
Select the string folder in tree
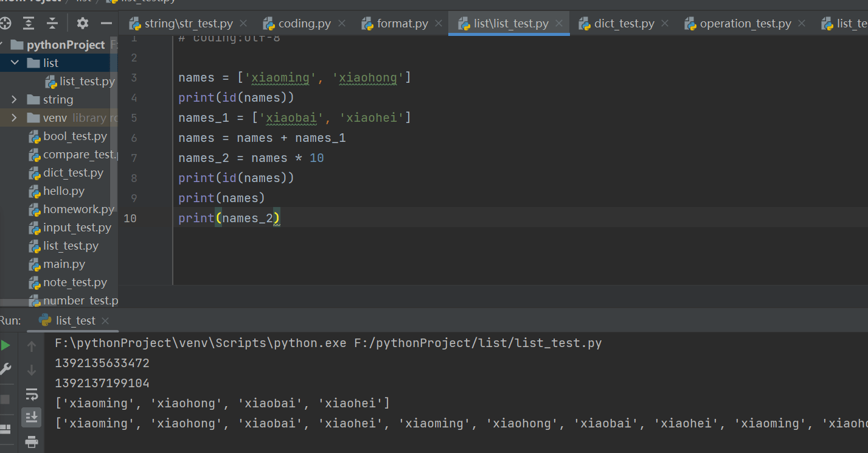click(x=58, y=99)
